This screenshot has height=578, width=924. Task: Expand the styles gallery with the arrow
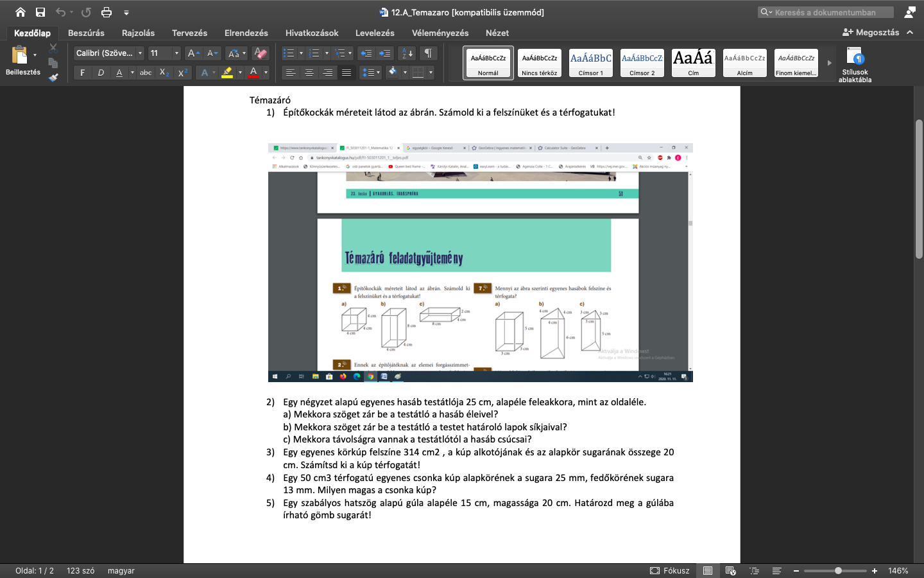click(x=829, y=63)
